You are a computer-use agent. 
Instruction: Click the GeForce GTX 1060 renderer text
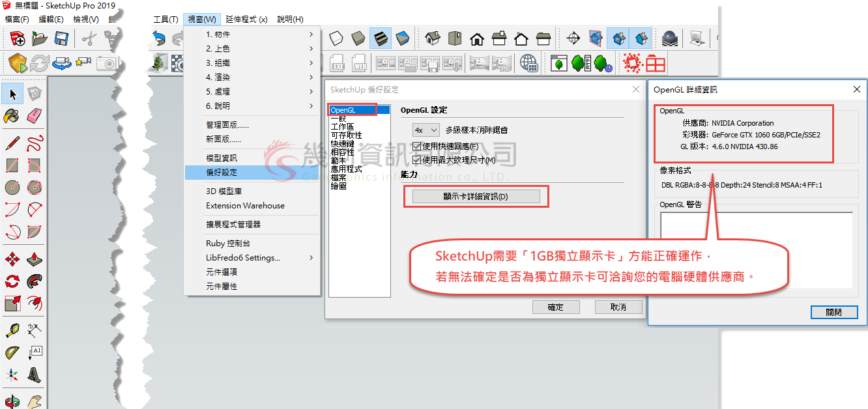coord(766,135)
